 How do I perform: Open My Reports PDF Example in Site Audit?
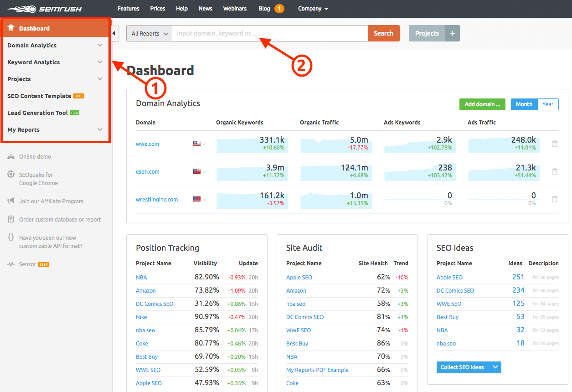[x=317, y=370]
